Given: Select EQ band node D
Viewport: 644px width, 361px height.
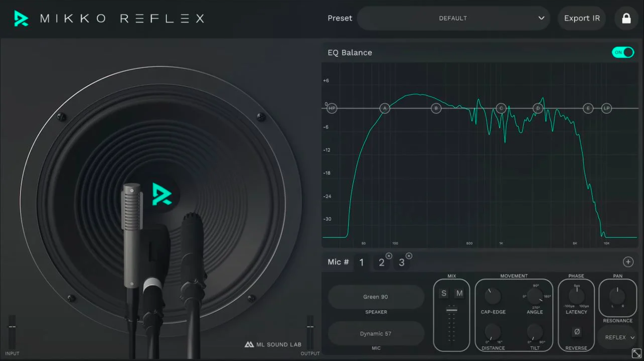Looking at the screenshot, I should click(538, 108).
